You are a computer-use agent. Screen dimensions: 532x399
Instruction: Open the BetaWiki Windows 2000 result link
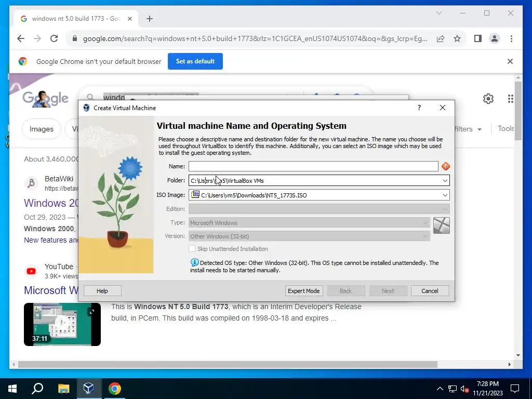(x=51, y=203)
